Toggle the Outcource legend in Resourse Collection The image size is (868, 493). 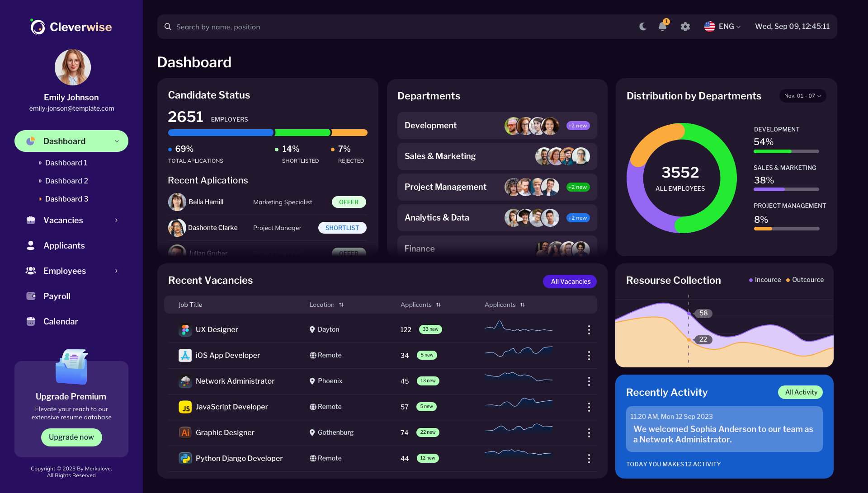(x=805, y=280)
